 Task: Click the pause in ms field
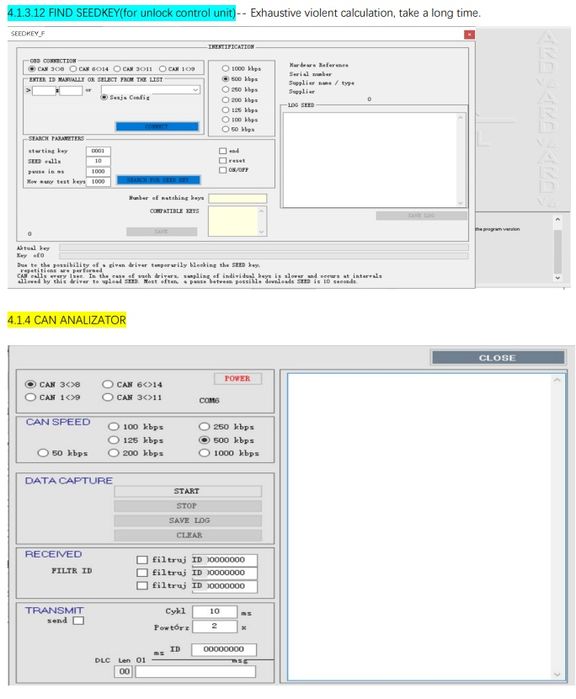[98, 171]
